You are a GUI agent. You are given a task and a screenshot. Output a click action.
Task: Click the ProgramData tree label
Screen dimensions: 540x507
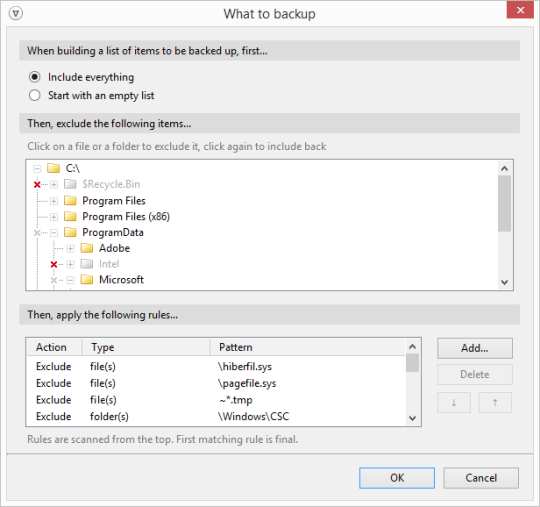113,232
